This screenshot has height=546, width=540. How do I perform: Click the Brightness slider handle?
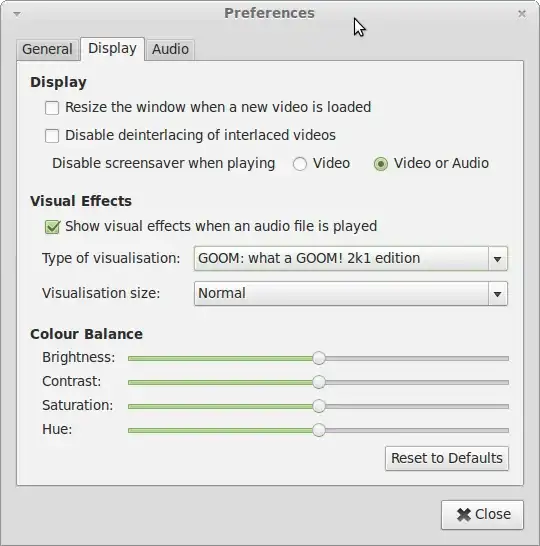coord(319,358)
